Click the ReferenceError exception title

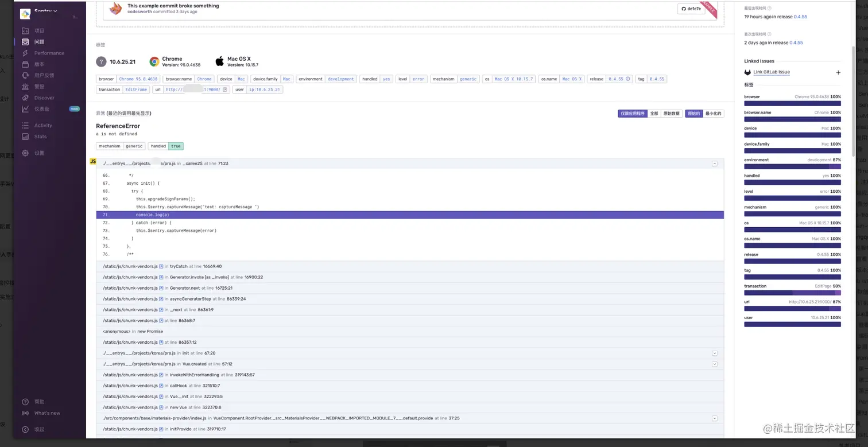(118, 126)
